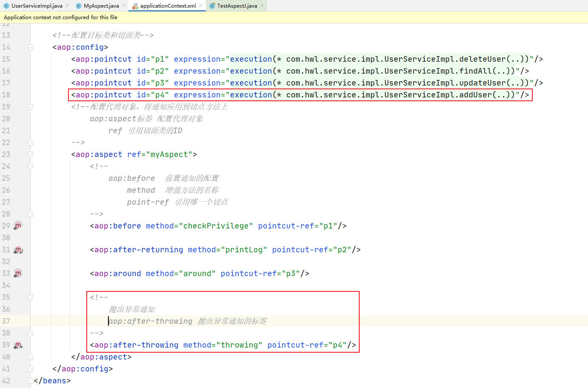Click the addUser pointcut p4 line
588x388 pixels.
click(300, 95)
